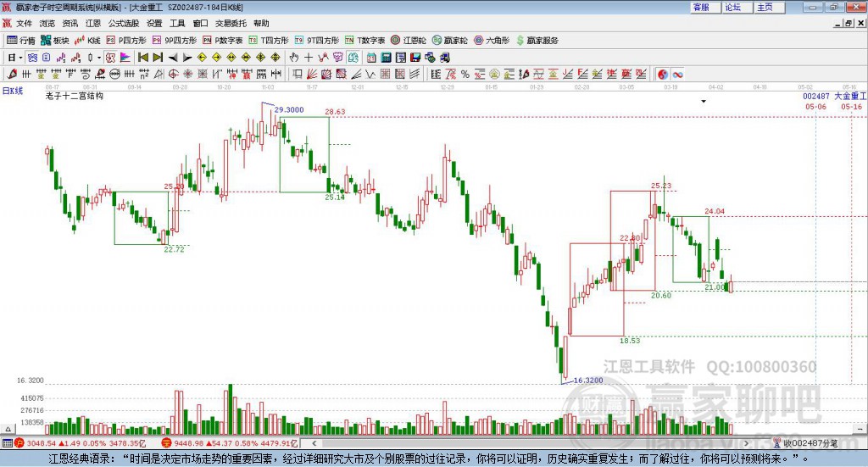Expand the black triangle above the chart
868x467 pixels.
coord(703,101)
